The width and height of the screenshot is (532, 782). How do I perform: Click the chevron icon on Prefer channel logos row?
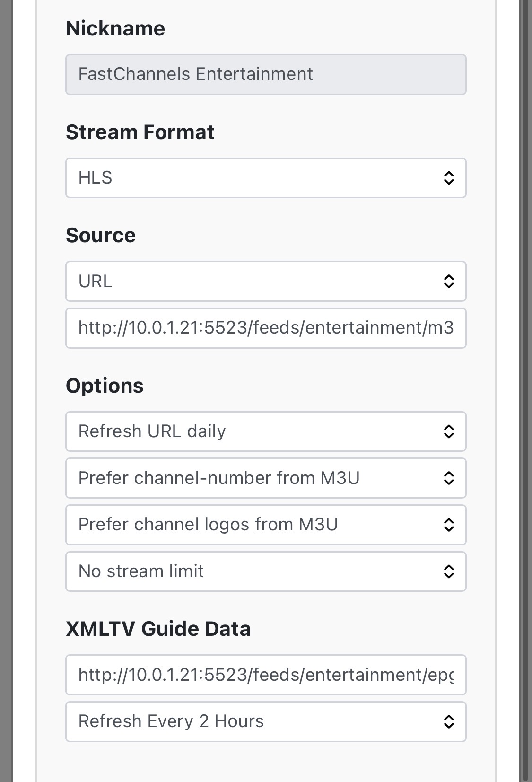point(448,525)
